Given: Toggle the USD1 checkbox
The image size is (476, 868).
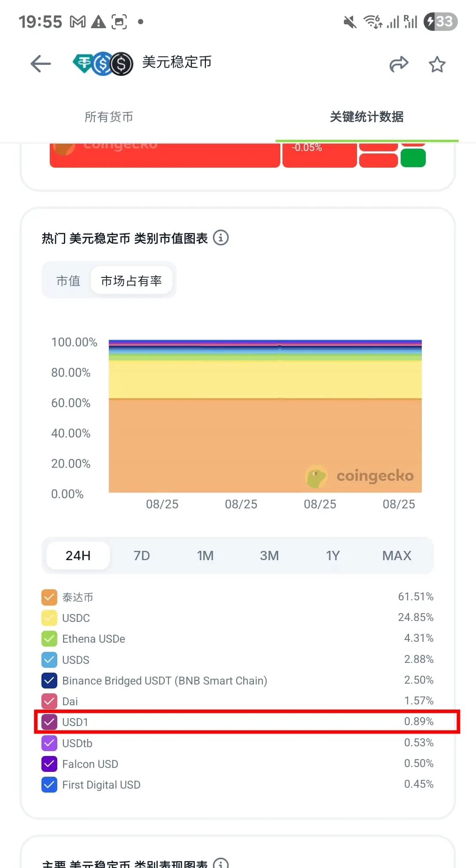Looking at the screenshot, I should click(49, 722).
